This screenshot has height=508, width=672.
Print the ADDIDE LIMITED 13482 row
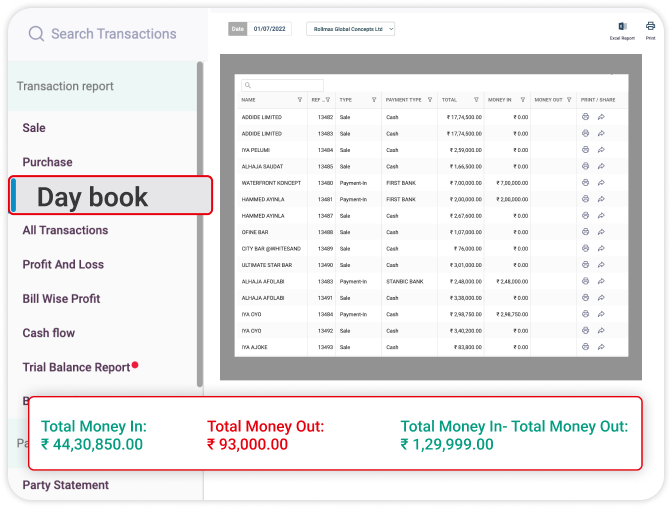tap(585, 117)
